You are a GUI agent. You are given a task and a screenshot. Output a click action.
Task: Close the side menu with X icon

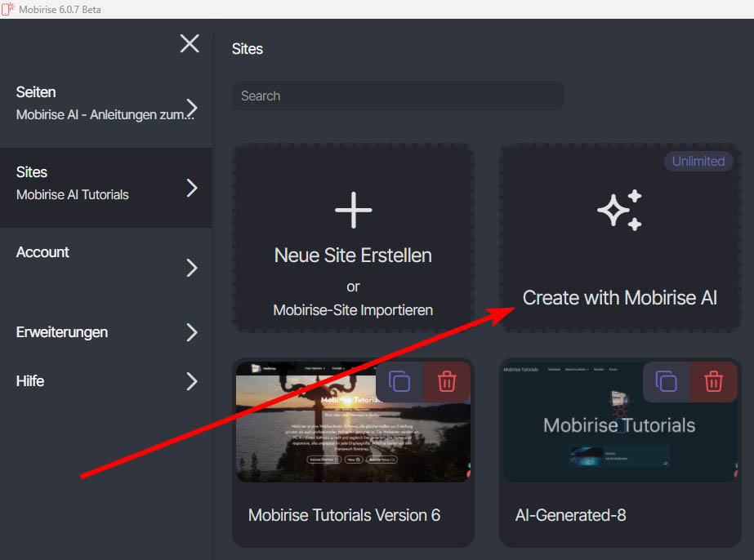pos(190,43)
